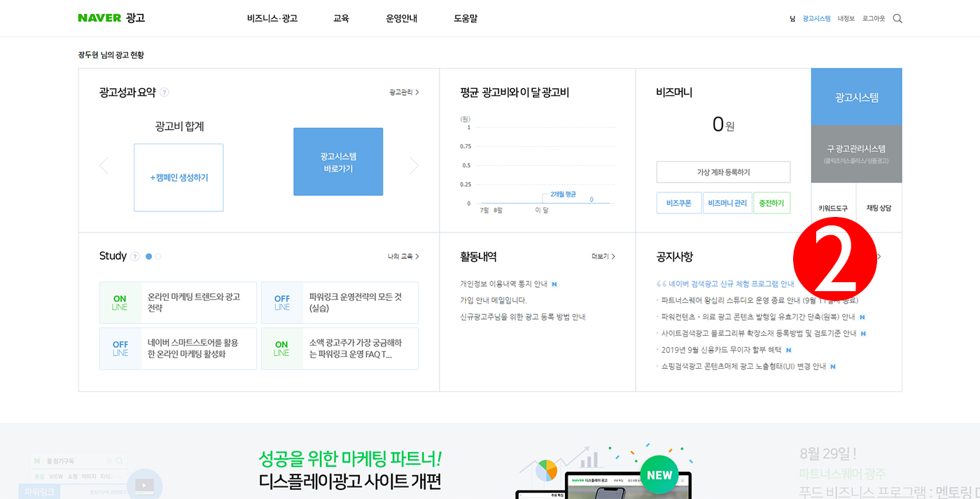
Task: Click 가상 계좌 등록하기 button
Action: point(723,172)
